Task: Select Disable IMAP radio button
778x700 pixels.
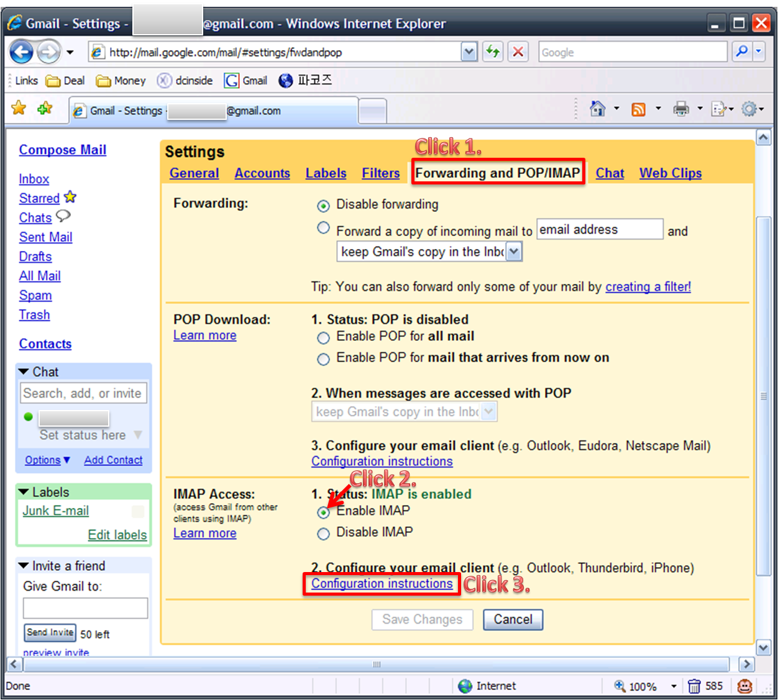Action: [x=323, y=534]
